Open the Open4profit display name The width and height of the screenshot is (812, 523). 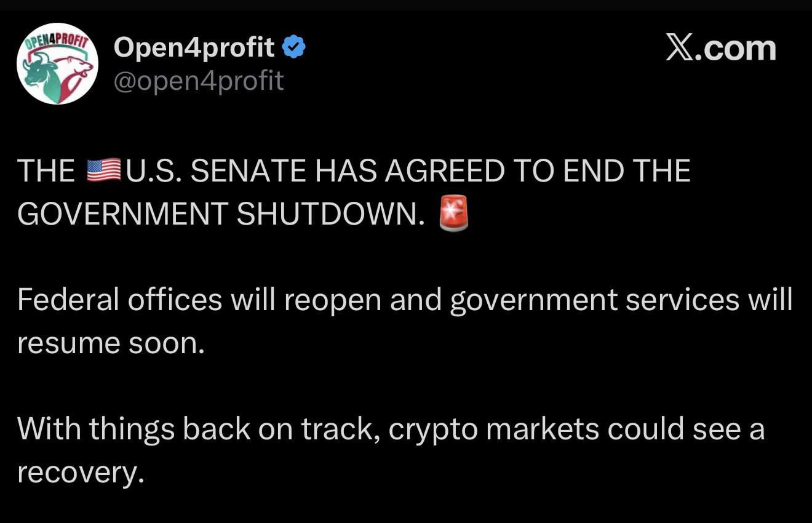coord(194,47)
